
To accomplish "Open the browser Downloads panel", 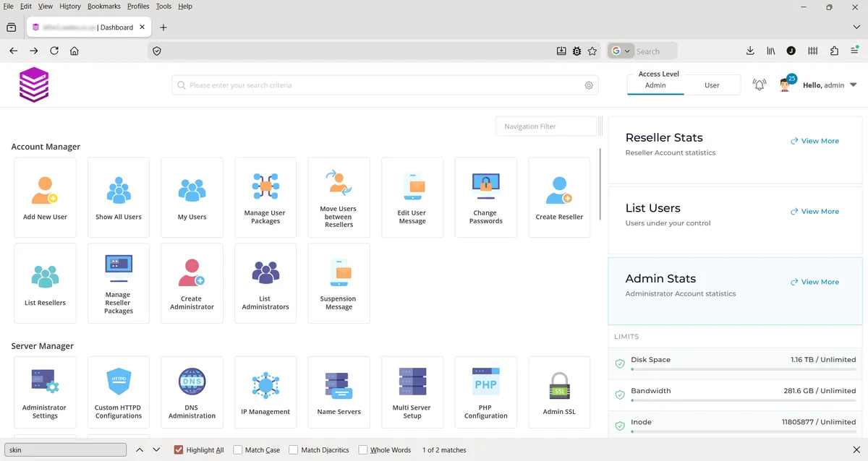I will tap(750, 51).
